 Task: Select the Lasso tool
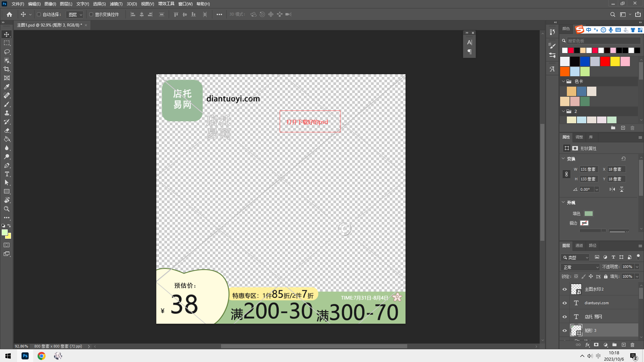pyautogui.click(x=7, y=52)
